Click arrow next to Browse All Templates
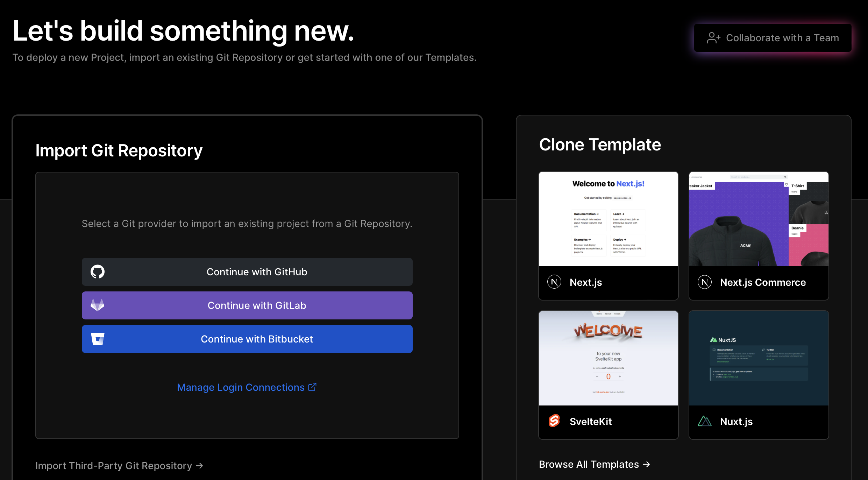 tap(647, 464)
